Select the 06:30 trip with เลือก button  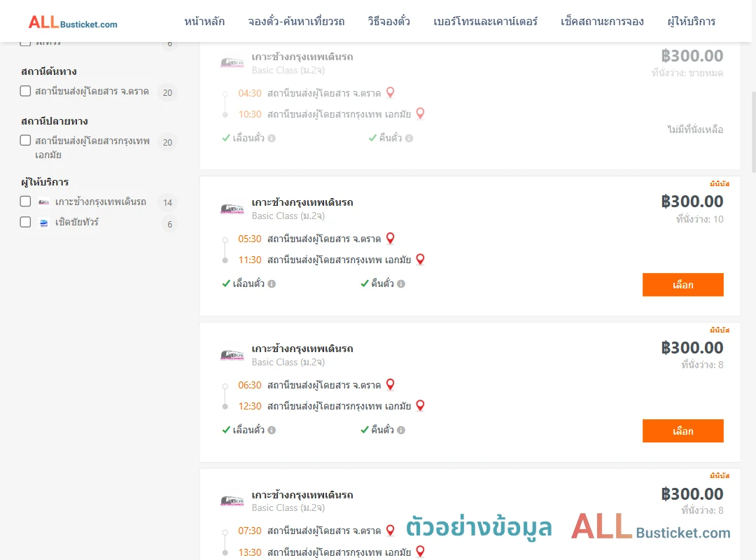pos(682,430)
